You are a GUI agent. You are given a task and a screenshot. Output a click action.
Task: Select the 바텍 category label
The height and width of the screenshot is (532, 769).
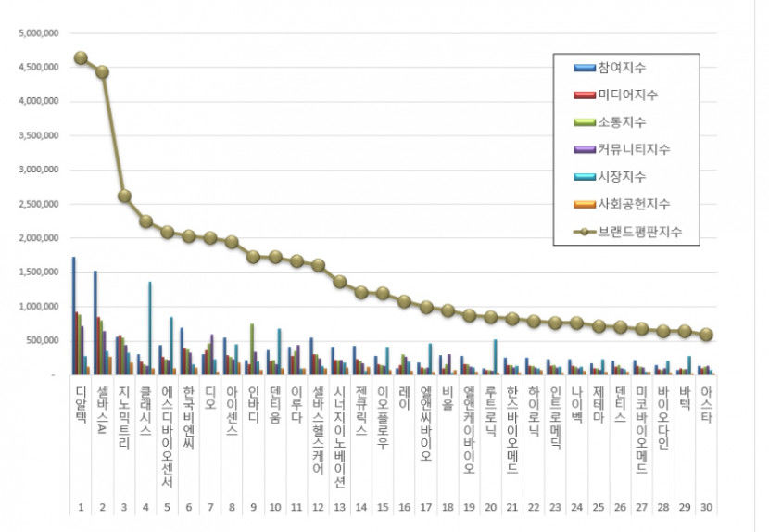(685, 398)
